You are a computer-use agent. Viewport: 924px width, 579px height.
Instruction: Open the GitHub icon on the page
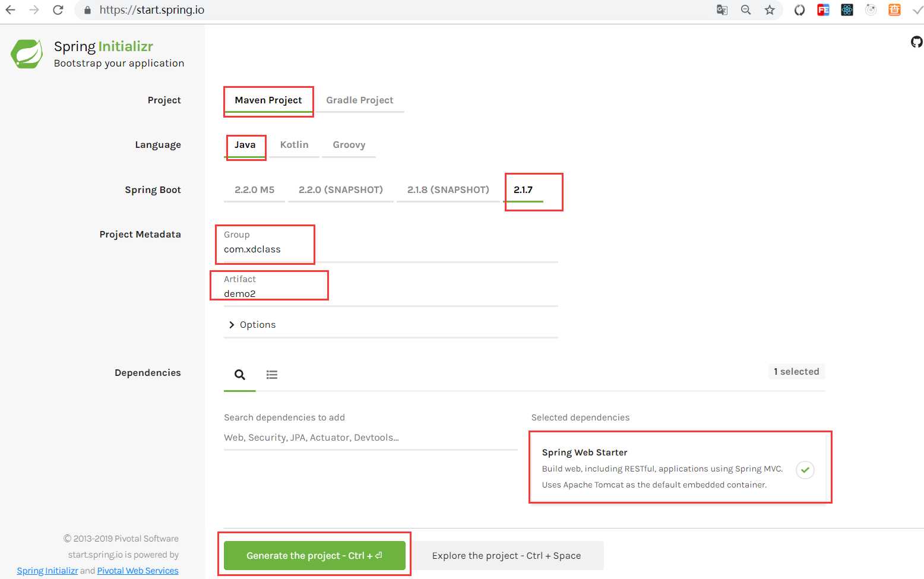[x=917, y=42]
